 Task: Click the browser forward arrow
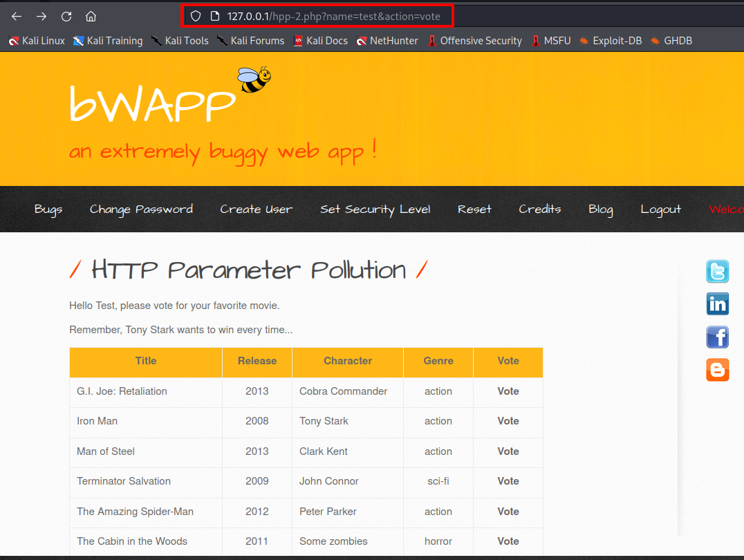click(x=41, y=17)
